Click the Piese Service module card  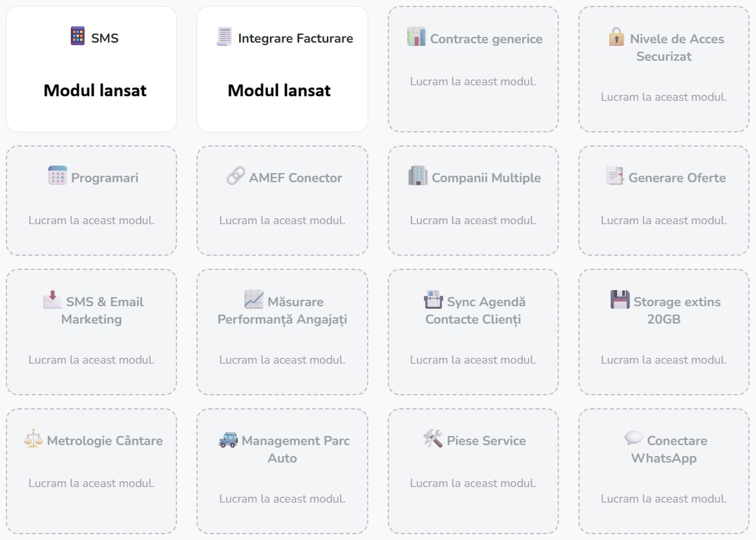point(473,472)
